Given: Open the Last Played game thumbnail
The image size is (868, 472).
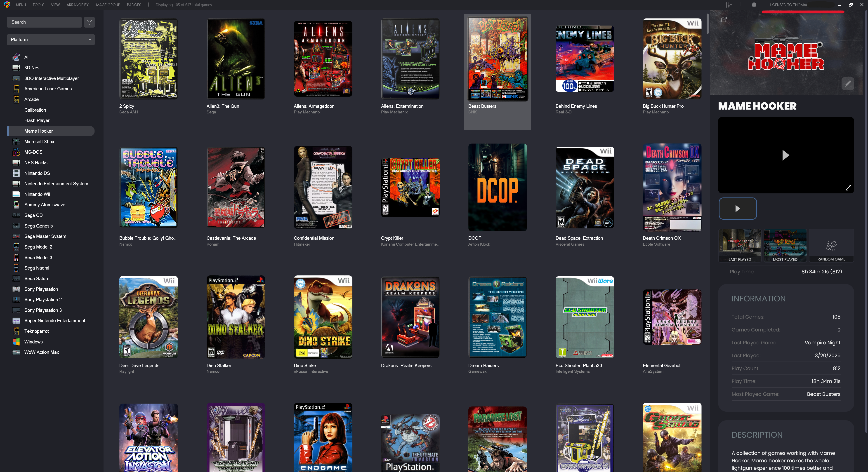Looking at the screenshot, I should [x=740, y=245].
